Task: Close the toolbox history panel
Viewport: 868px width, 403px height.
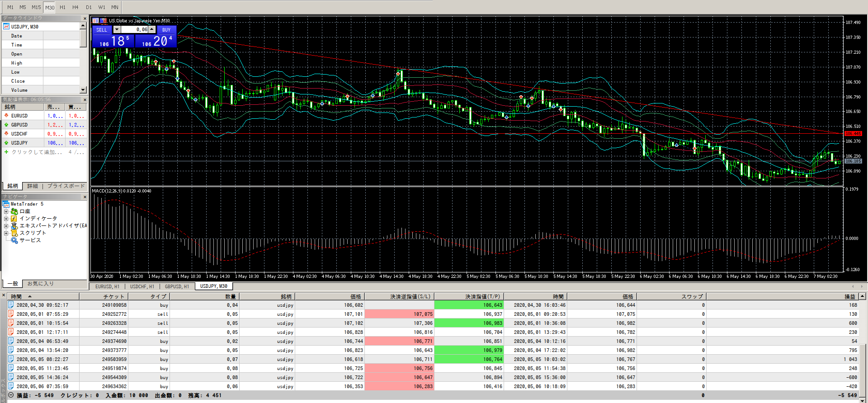Action: click(3, 295)
